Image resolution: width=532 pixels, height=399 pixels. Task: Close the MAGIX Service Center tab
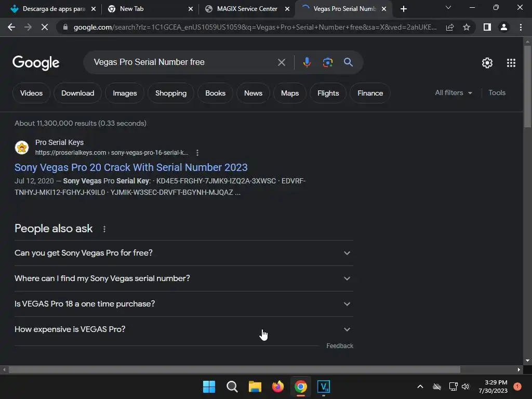coord(287,9)
